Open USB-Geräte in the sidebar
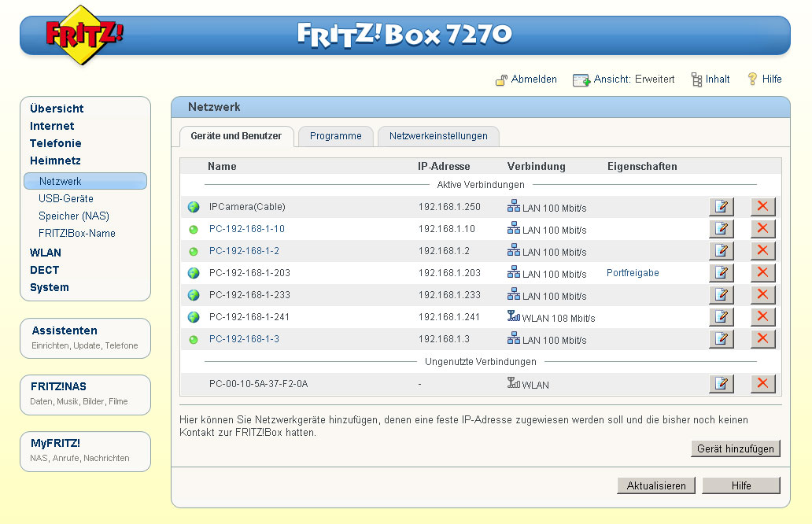The width and height of the screenshot is (812, 524). click(66, 199)
